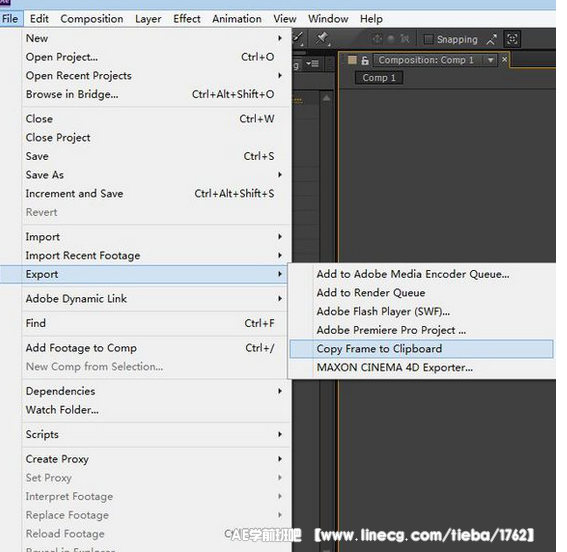Enable the Snapping checkbox
Viewport: 567px width, 552px height.
pyautogui.click(x=428, y=39)
